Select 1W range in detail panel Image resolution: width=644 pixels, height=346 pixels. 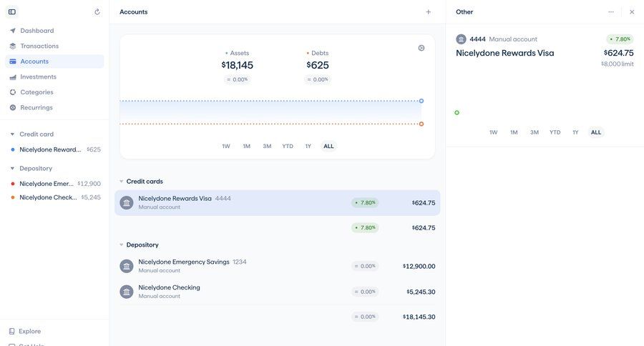pyautogui.click(x=493, y=132)
